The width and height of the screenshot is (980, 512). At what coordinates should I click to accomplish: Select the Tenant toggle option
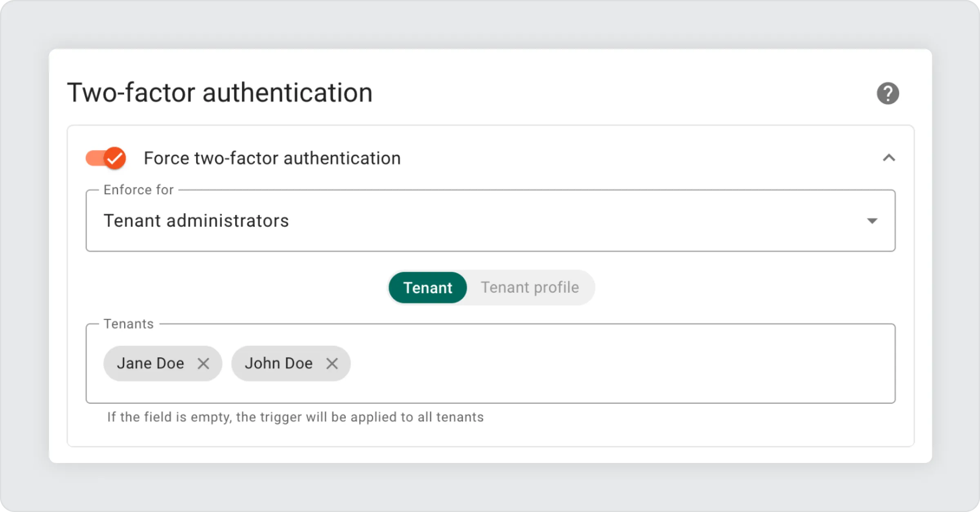428,288
